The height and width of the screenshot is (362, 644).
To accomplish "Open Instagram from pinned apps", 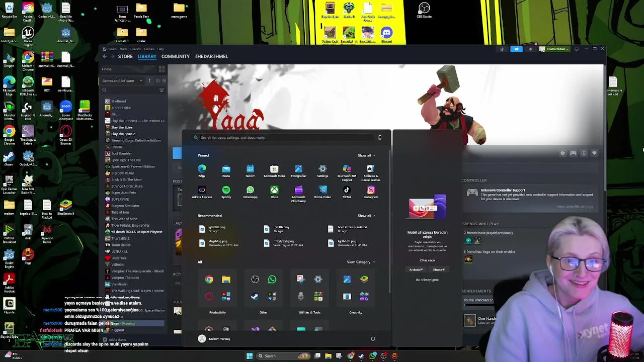I will click(371, 193).
